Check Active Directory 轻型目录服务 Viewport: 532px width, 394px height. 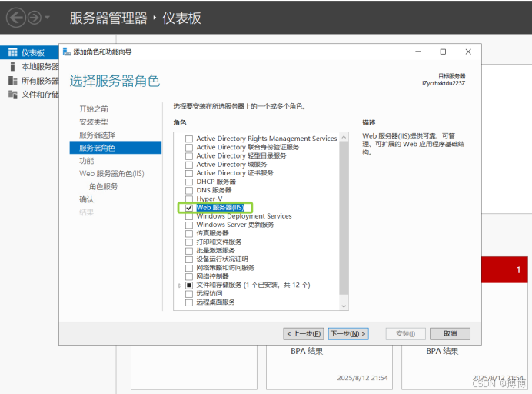point(189,156)
